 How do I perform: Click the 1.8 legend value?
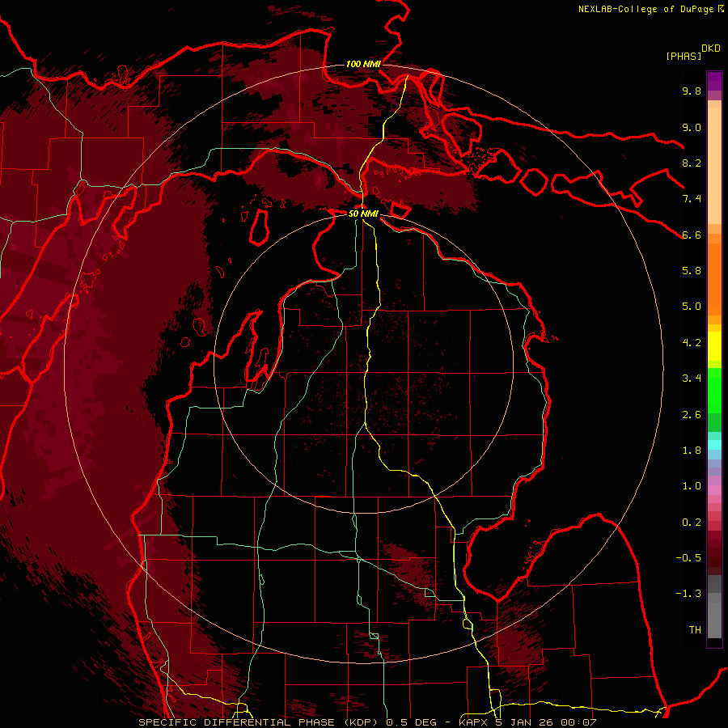692,451
